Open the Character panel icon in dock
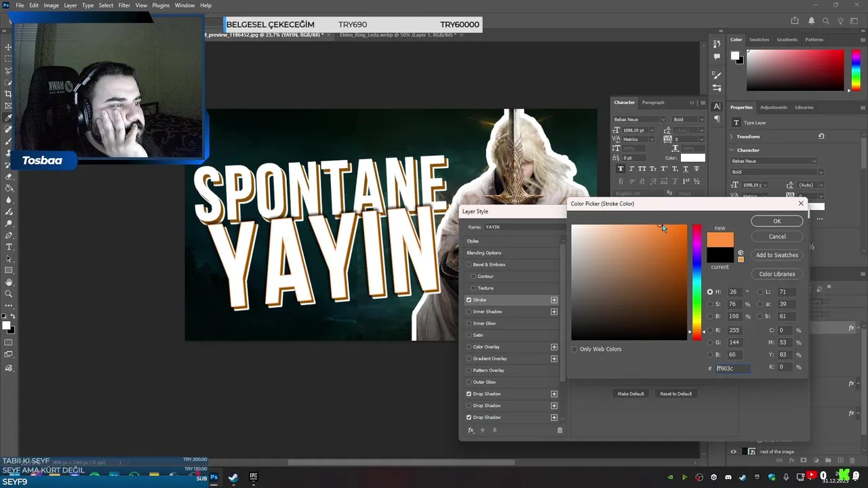This screenshot has width=868, height=488. [717, 106]
